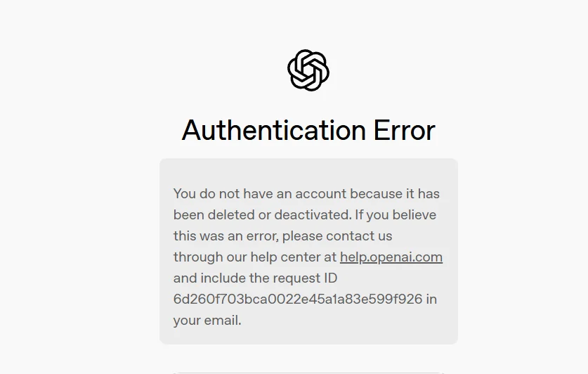Screen dimensions: 588x374
Task: Click the partially visible button below the message
Action: click(308, 372)
